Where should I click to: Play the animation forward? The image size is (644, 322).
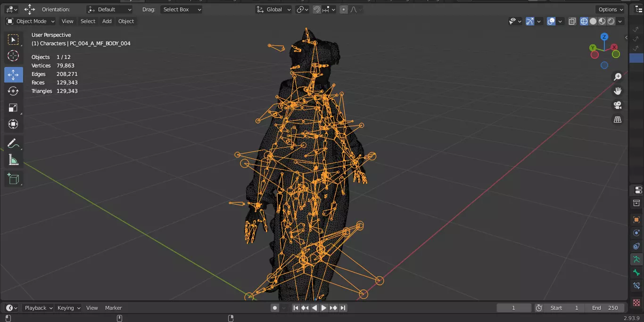click(324, 308)
